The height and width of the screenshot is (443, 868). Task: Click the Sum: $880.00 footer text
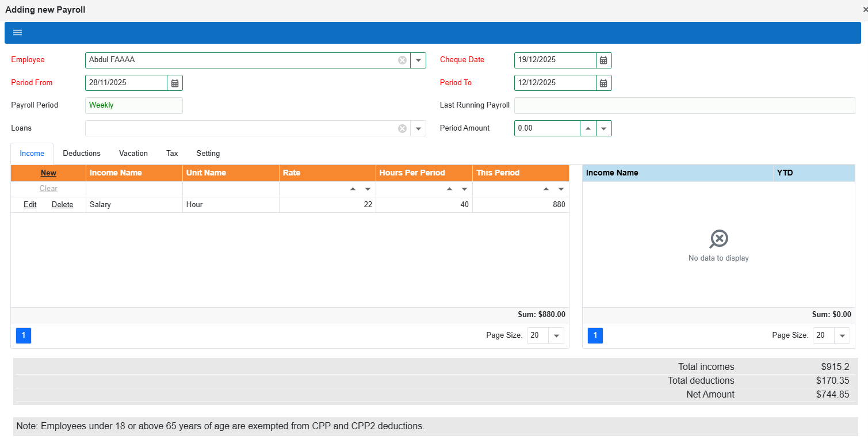(541, 315)
